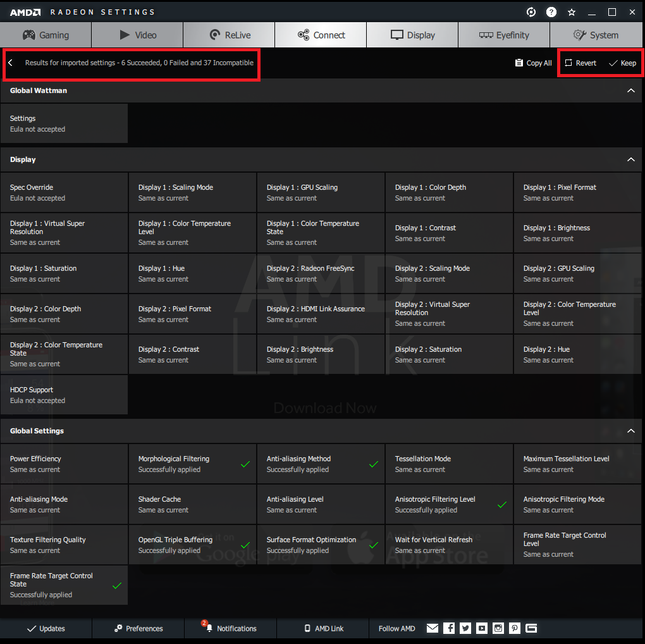Select the Morphological Filtering tile
The width and height of the screenshot is (645, 644).
[x=192, y=464]
